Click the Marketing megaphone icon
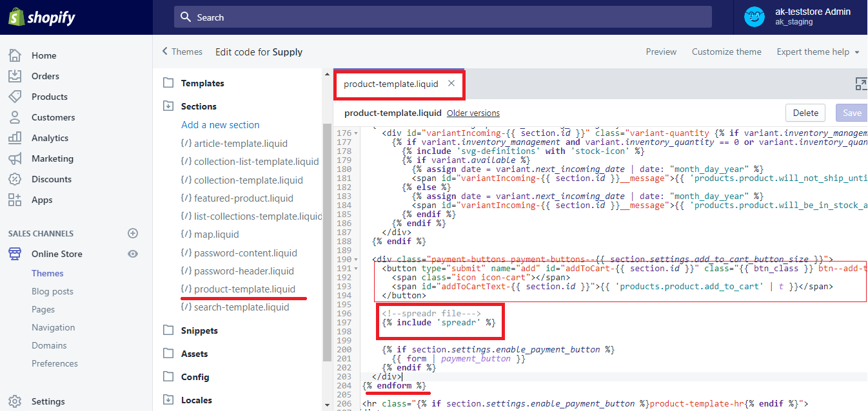This screenshot has width=868, height=411. point(15,158)
